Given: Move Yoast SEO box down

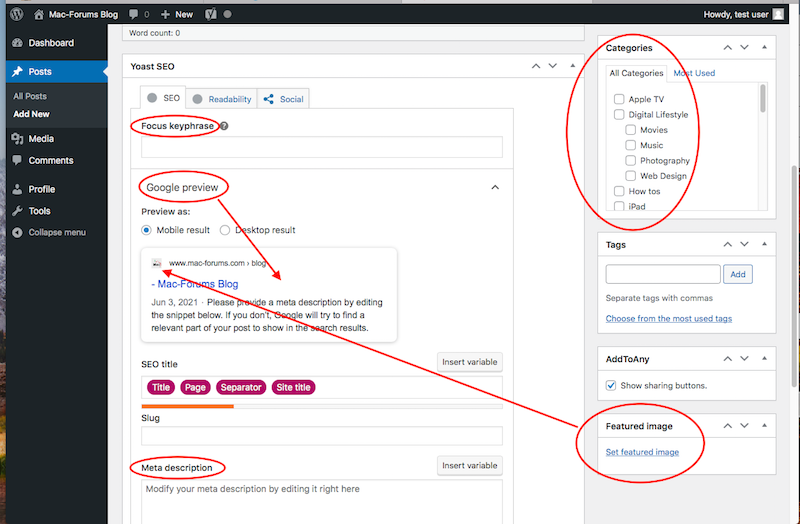Looking at the screenshot, I should click(553, 66).
